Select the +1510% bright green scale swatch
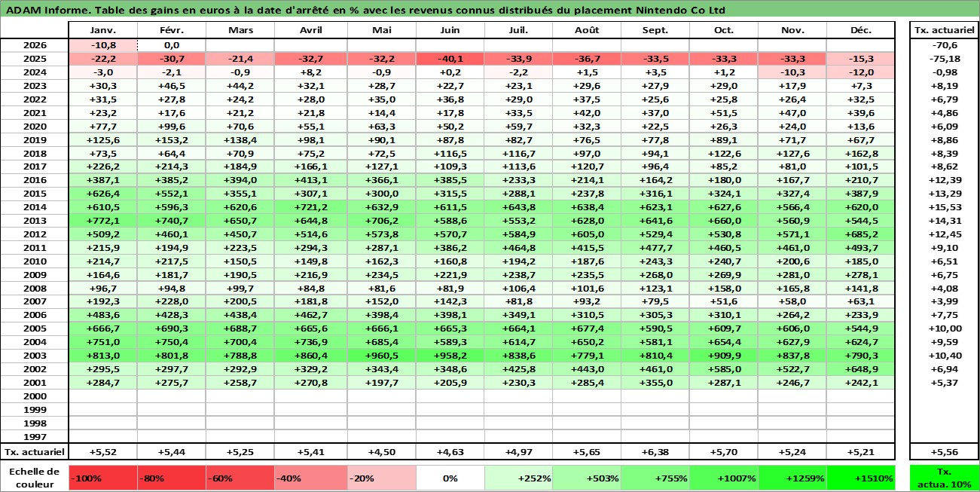 (x=860, y=478)
